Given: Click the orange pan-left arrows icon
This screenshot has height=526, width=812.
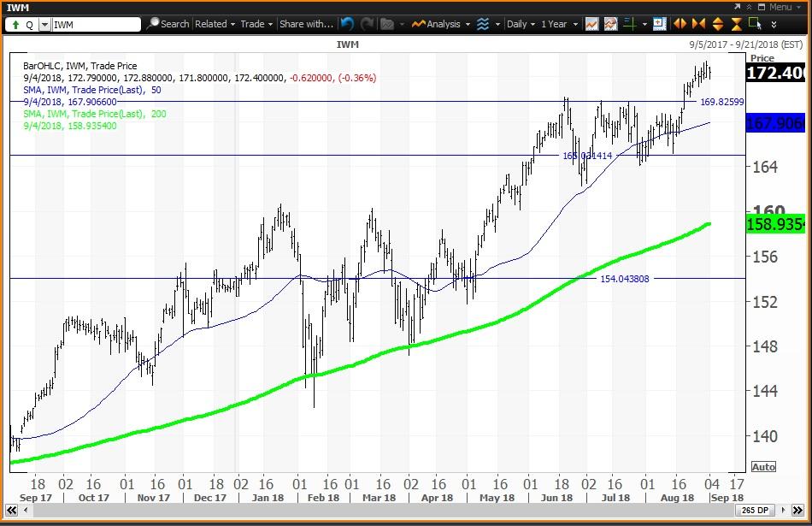Looking at the screenshot, I should click(x=680, y=24).
